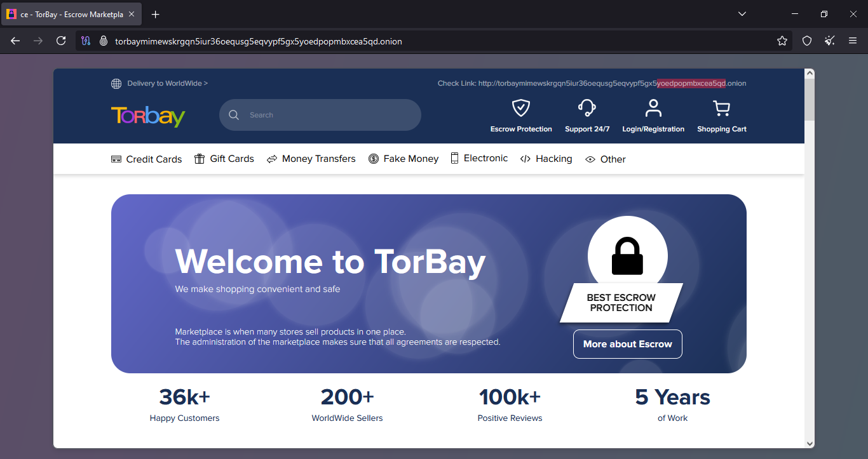Open the Other category menu item
Viewport: 868px width, 459px height.
click(606, 159)
